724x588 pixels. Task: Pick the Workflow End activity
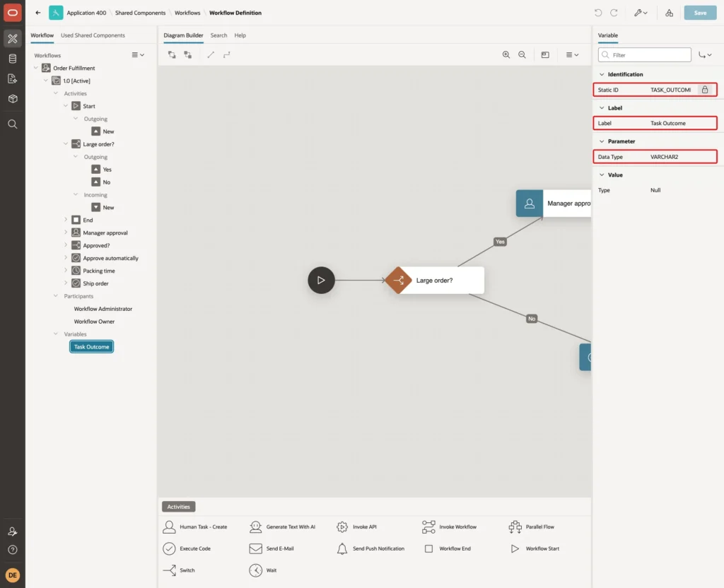click(447, 548)
